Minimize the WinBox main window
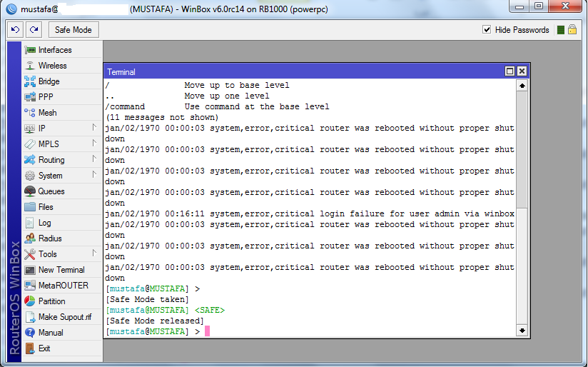Image resolution: width=588 pixels, height=367 pixels. pyautogui.click(x=519, y=6)
